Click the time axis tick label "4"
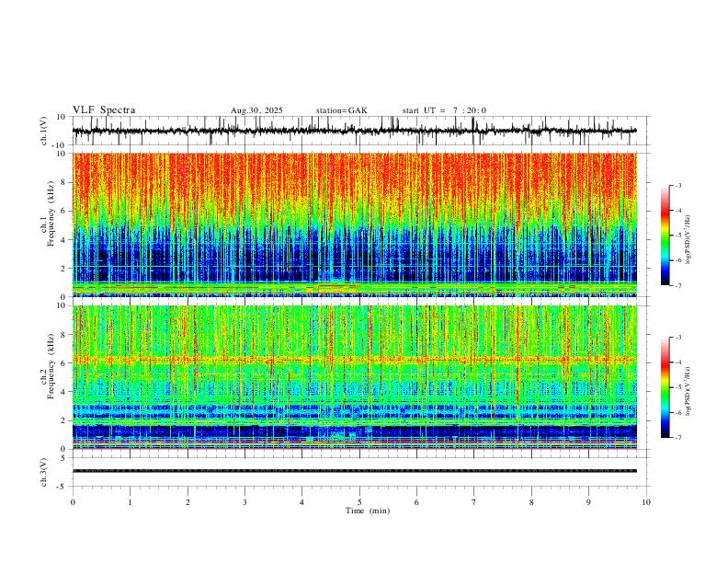This screenshot has width=728, height=563. 301,502
